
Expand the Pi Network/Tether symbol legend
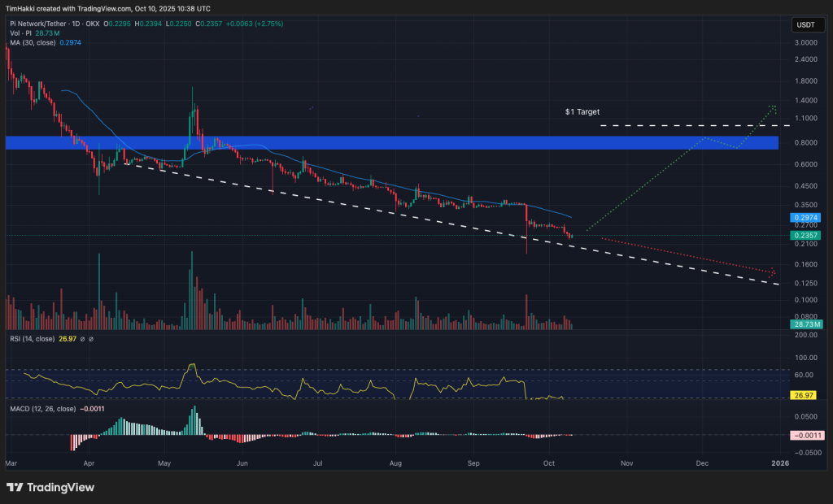(39, 24)
